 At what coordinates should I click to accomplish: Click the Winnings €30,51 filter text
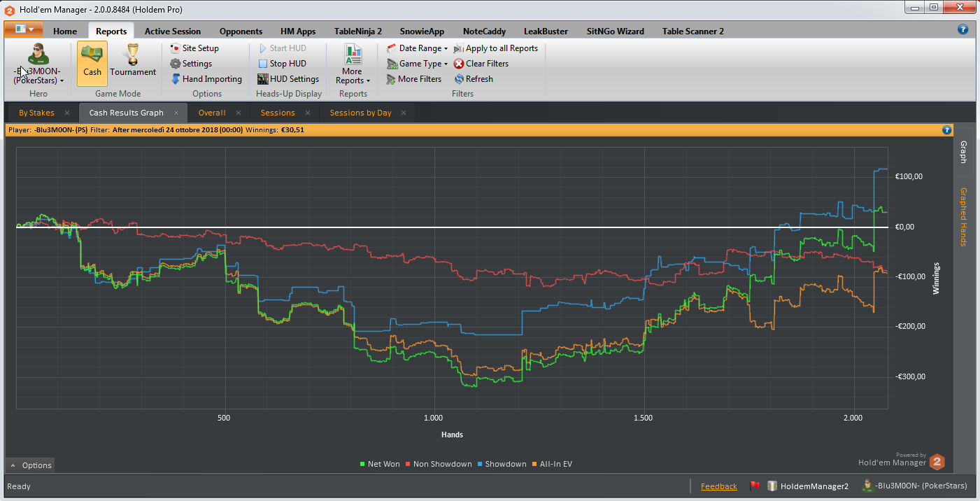pyautogui.click(x=275, y=129)
